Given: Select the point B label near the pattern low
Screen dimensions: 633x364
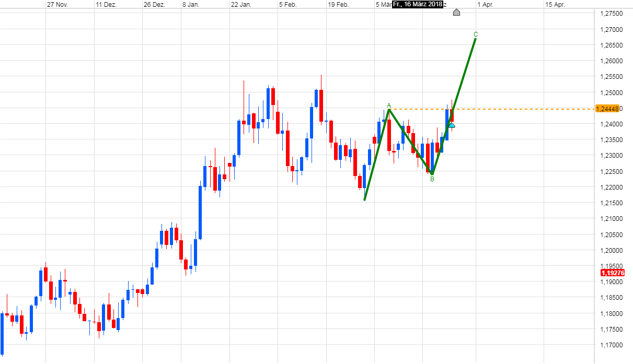Looking at the screenshot, I should tap(432, 179).
